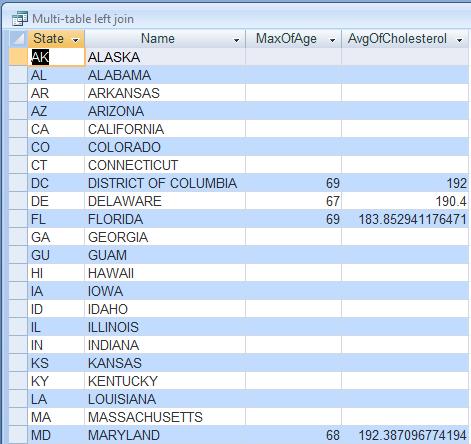Click the AZ state cell
The image size is (471, 444).
pyautogui.click(x=56, y=111)
